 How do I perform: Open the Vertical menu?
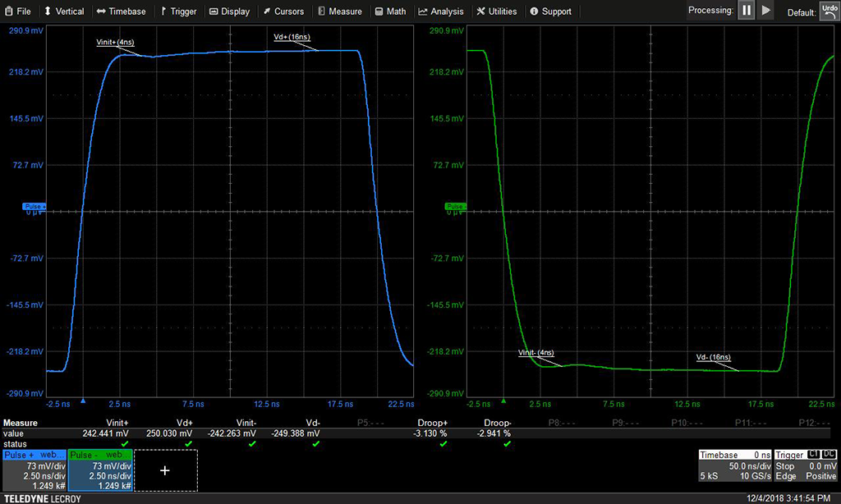coord(64,11)
